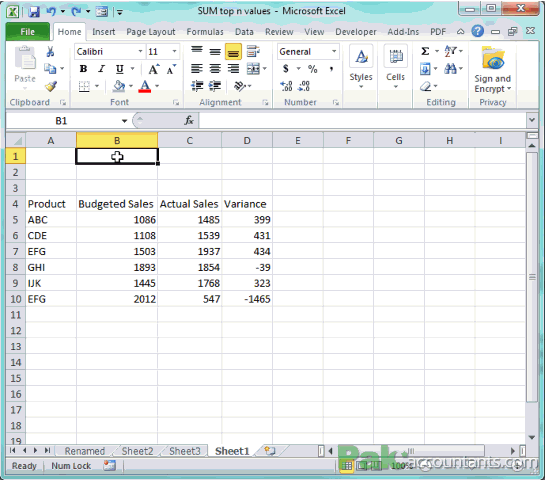
Task: Align cell text right
Action: 233,69
